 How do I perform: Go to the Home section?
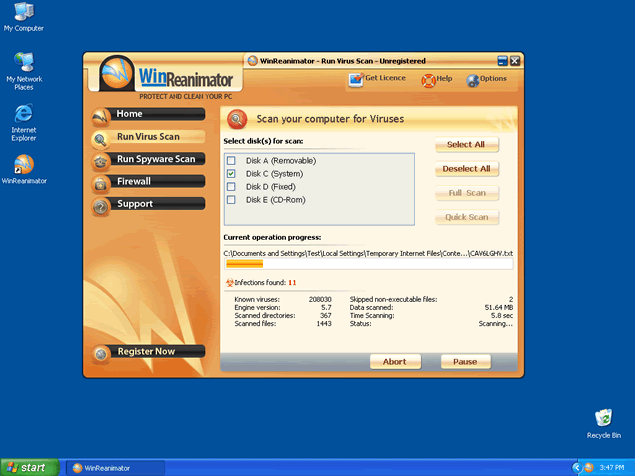point(148,114)
